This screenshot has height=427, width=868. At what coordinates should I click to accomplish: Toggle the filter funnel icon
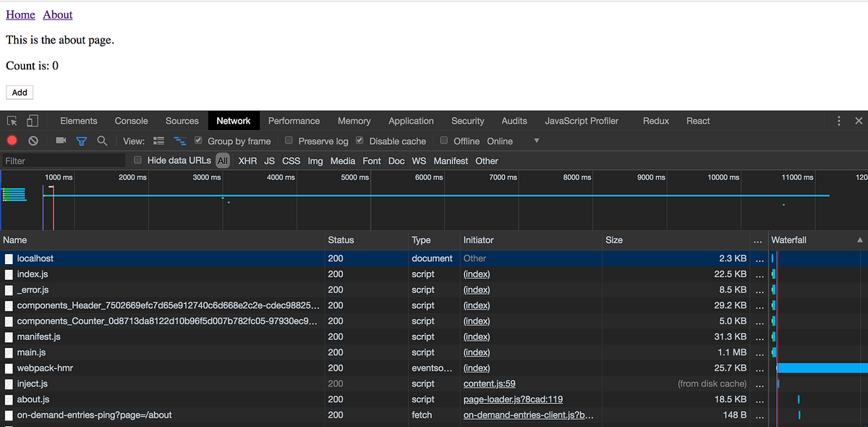click(x=82, y=141)
